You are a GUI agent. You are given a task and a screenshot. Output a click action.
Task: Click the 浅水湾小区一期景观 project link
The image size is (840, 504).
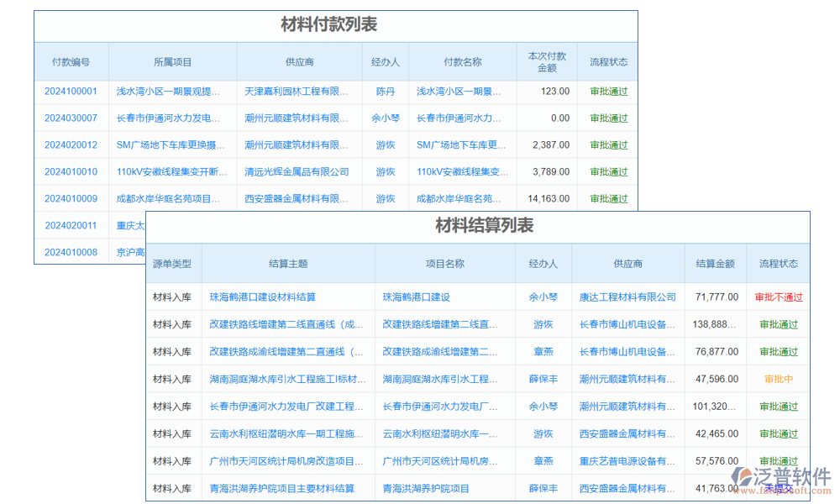pyautogui.click(x=169, y=91)
